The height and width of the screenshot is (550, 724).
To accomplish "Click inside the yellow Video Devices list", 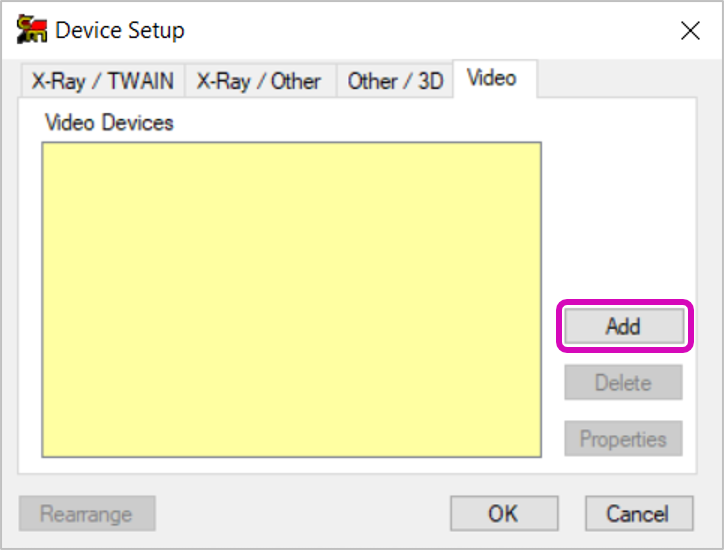I will click(x=291, y=299).
